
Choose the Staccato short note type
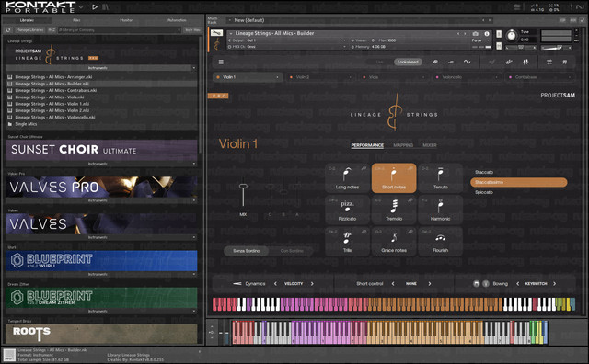coord(484,172)
